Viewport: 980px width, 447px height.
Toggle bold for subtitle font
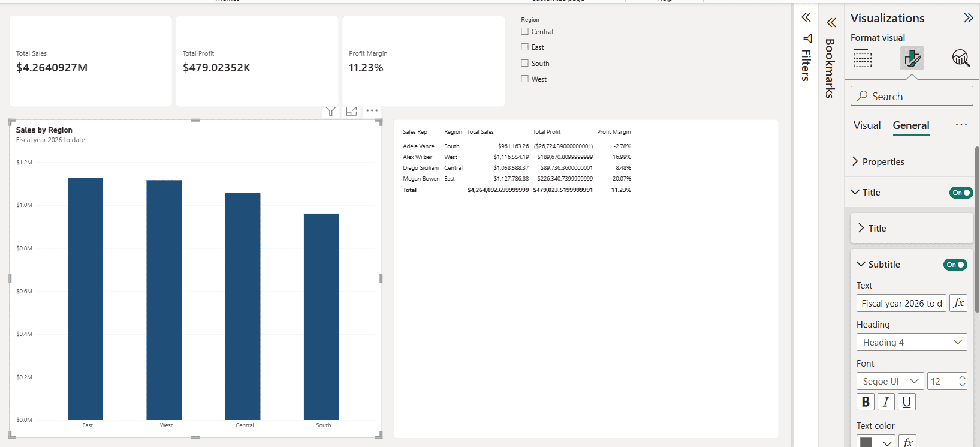click(x=866, y=402)
